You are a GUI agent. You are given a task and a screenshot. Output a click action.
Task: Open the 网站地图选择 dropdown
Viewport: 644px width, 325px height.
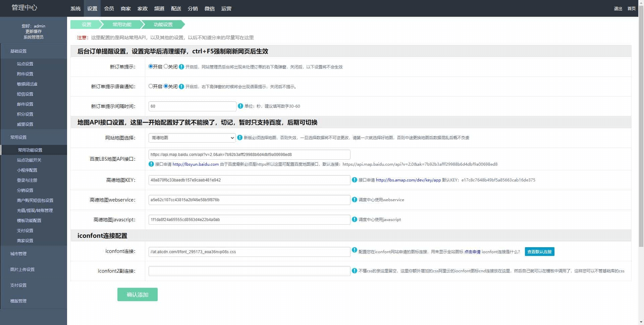[192, 138]
